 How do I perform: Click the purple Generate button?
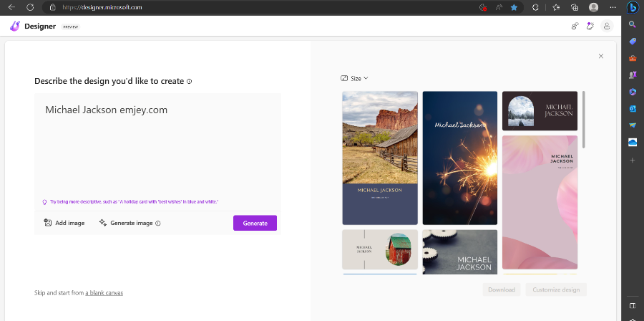pos(255,223)
